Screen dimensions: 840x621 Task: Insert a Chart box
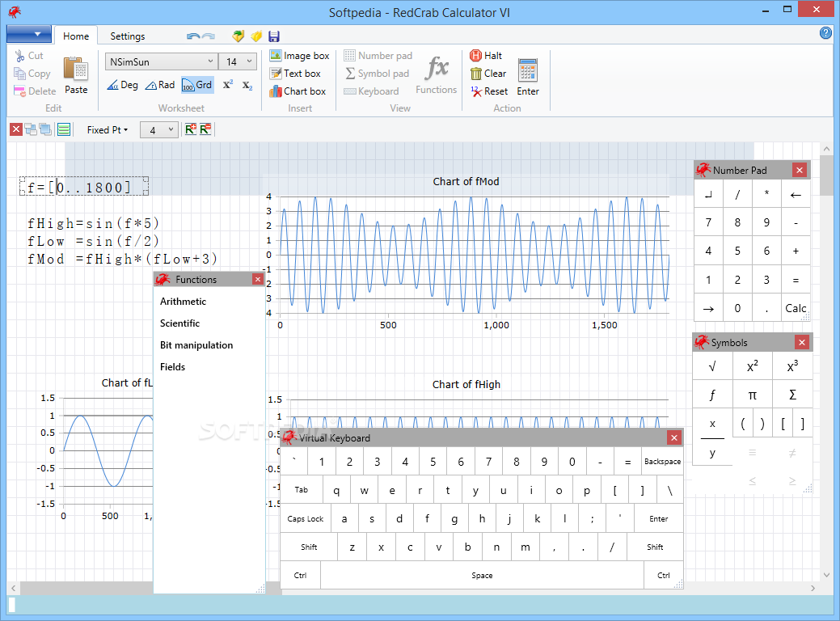298,91
